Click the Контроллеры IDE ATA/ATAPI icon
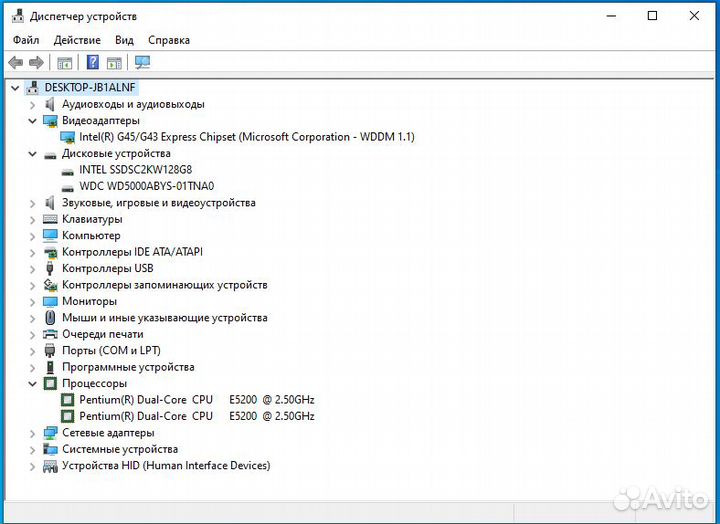The image size is (720, 524). pos(50,252)
